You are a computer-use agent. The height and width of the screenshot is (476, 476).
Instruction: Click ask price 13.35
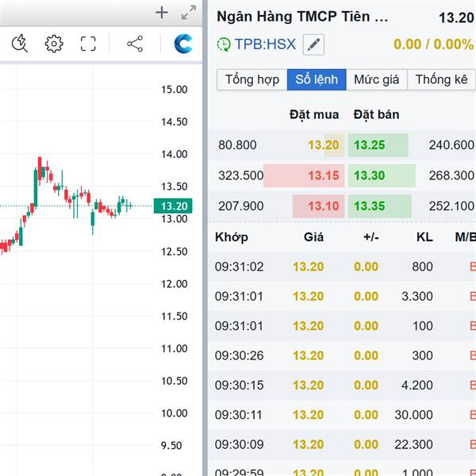coord(370,206)
